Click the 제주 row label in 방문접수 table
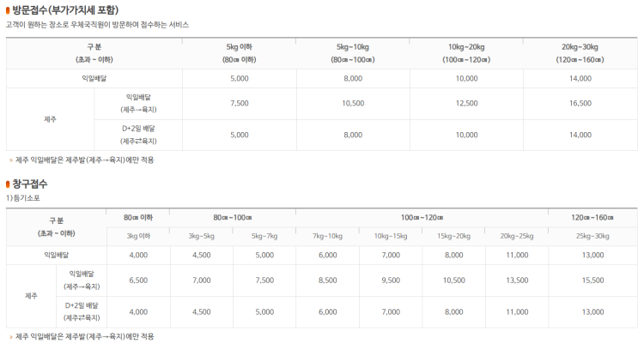Screen dimensions: 644x344 (50, 119)
